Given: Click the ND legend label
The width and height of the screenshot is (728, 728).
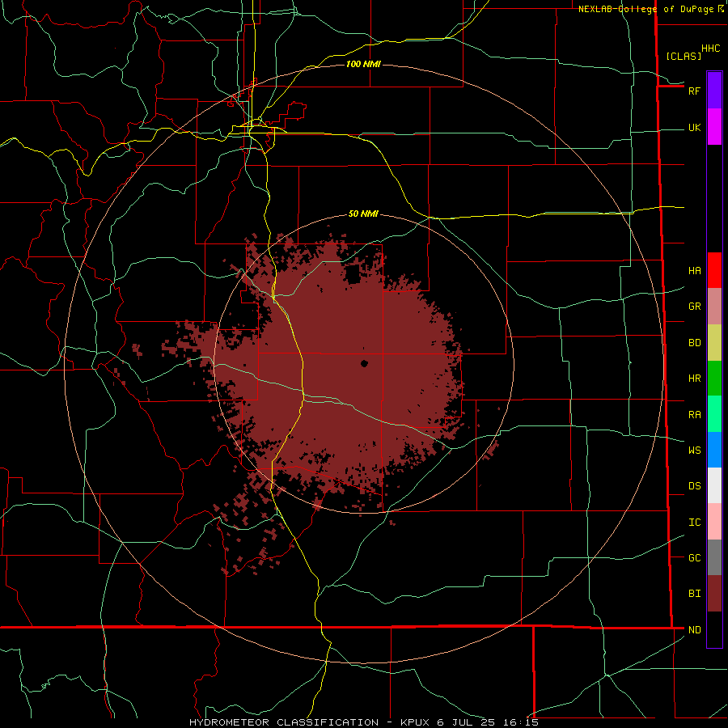Looking at the screenshot, I should click(x=695, y=630).
